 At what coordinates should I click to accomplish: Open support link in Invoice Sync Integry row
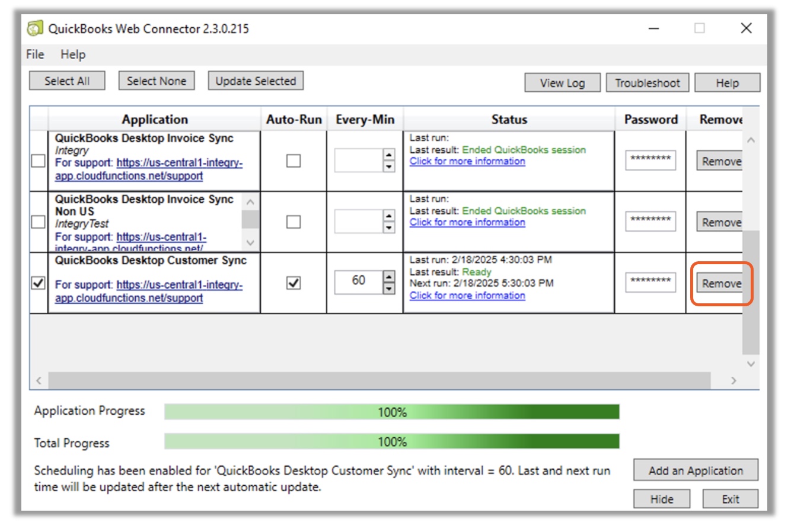click(x=149, y=169)
